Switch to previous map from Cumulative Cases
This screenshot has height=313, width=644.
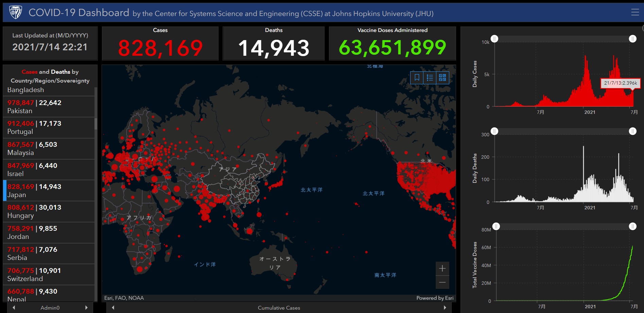(113, 308)
